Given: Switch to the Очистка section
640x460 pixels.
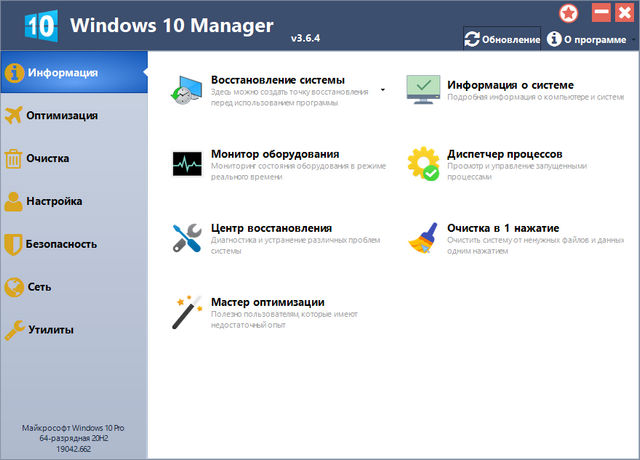Looking at the screenshot, I should (x=49, y=158).
